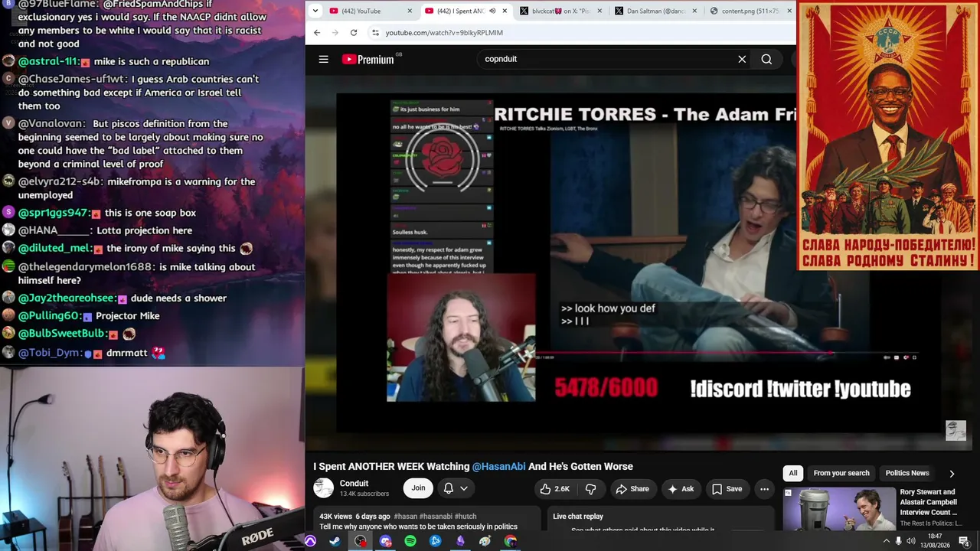Open notification bell options for Conduit
Viewport: 980px width, 551px height.
coord(456,488)
